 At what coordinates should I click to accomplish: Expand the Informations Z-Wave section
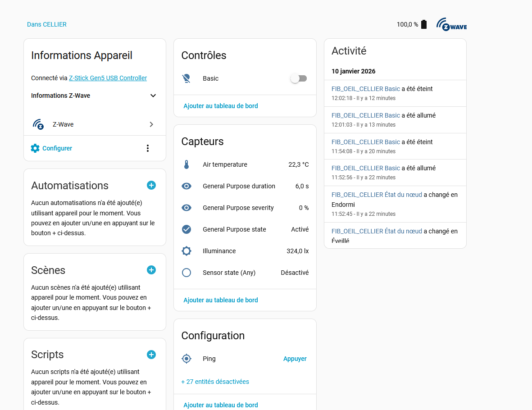click(x=153, y=96)
